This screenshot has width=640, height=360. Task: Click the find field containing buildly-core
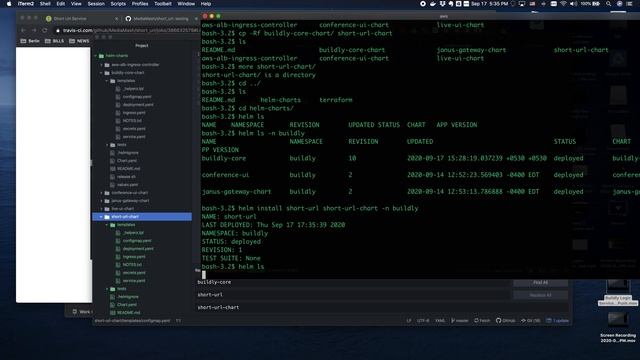353,282
